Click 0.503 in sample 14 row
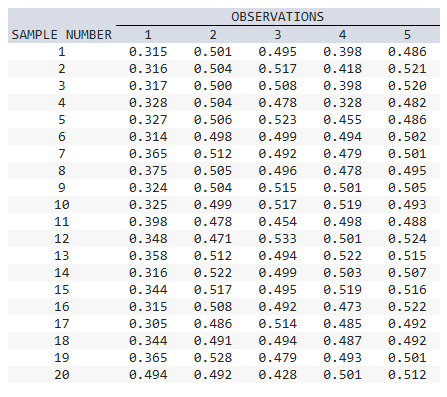 (342, 273)
